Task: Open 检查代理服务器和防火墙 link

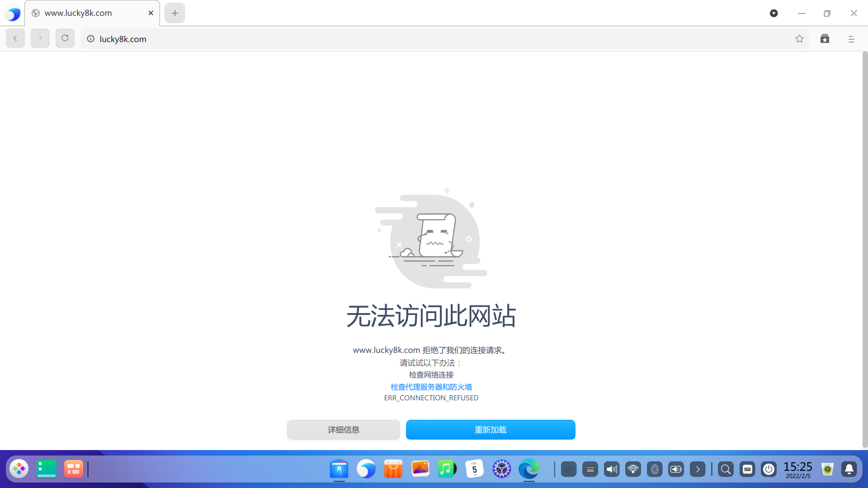Action: coord(431,387)
